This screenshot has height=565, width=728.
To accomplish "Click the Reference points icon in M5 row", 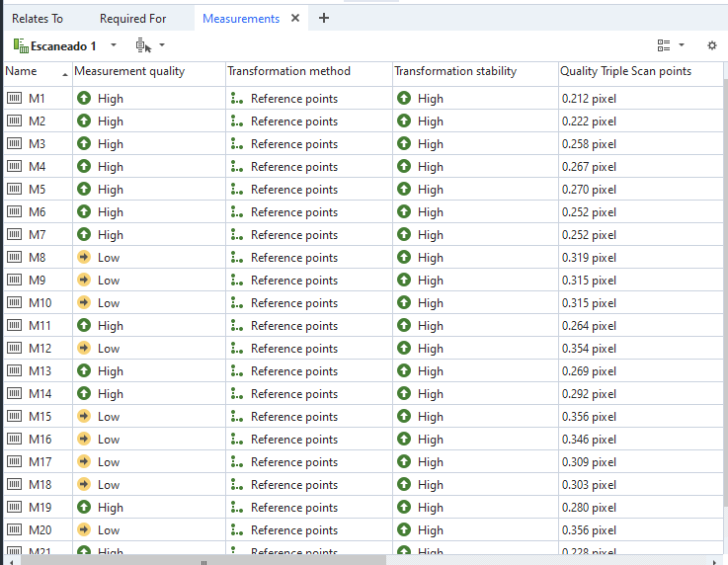I will click(236, 190).
